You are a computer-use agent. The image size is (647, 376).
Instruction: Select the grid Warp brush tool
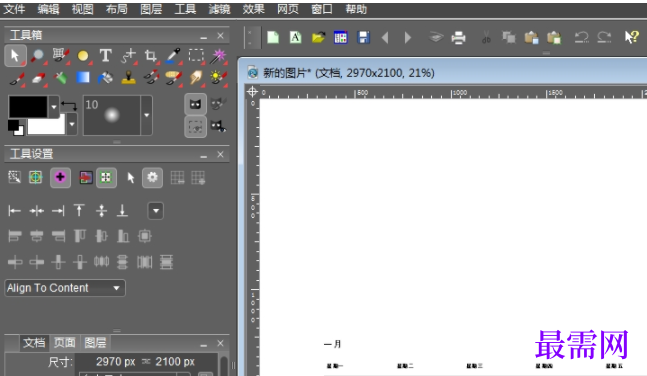(61, 56)
